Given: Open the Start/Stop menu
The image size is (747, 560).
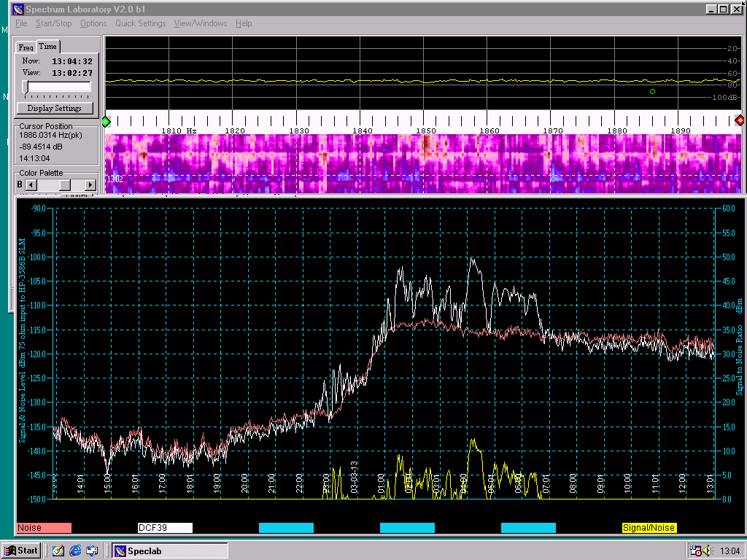Looking at the screenshot, I should (54, 23).
